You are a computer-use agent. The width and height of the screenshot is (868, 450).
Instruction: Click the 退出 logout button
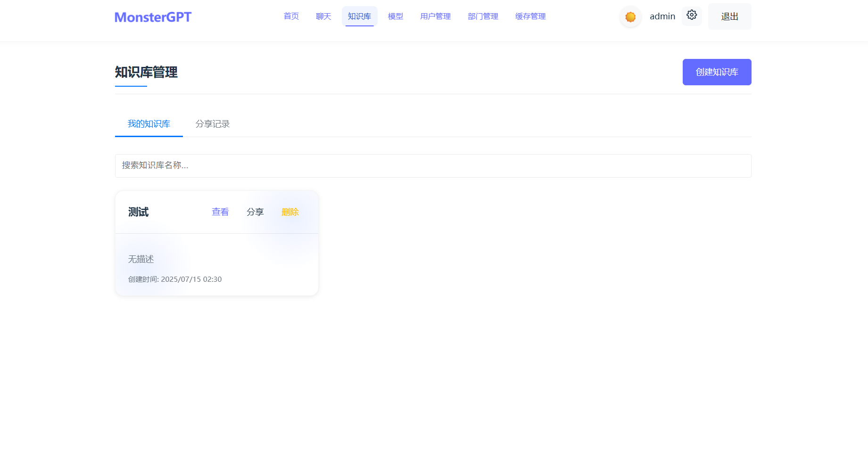[730, 16]
